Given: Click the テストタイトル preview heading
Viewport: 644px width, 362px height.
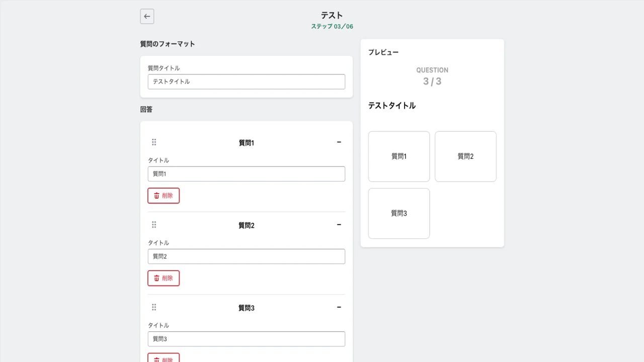Looking at the screenshot, I should 392,106.
